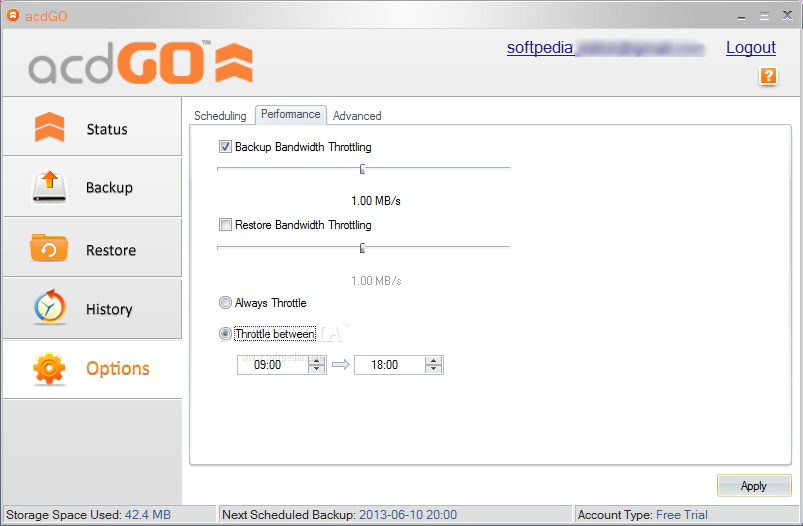This screenshot has height=526, width=803.
Task: Open the Status section label
Action: pyautogui.click(x=107, y=129)
